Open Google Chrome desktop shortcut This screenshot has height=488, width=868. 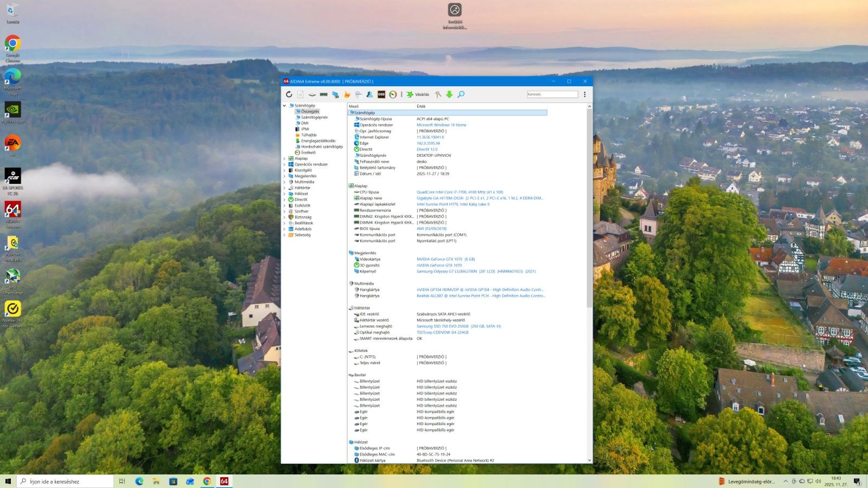point(12,49)
